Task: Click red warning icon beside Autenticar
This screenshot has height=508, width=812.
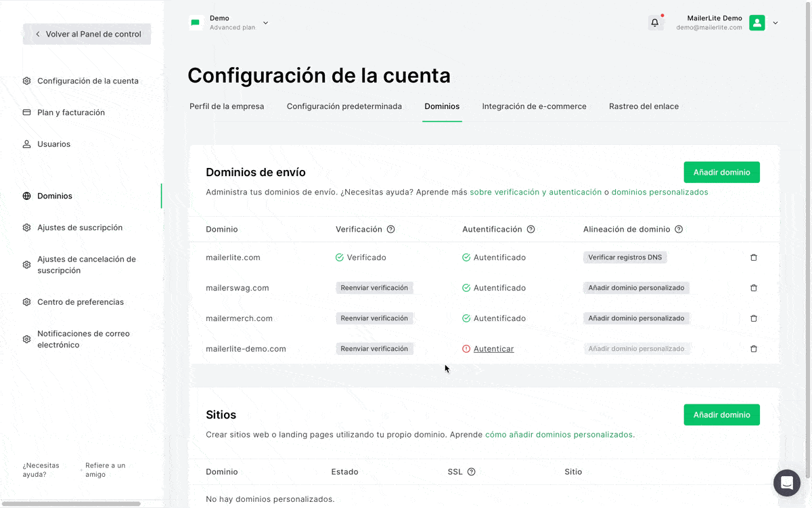Action: coord(466,349)
